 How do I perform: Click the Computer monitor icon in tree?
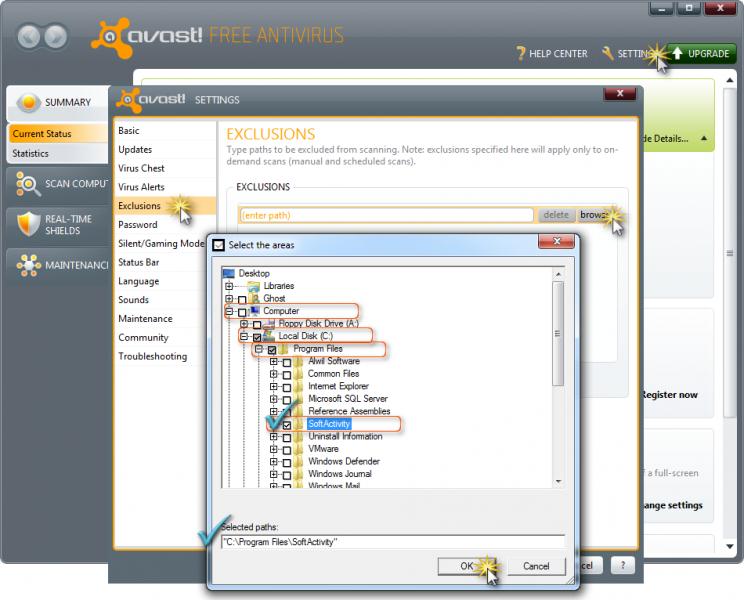(254, 311)
